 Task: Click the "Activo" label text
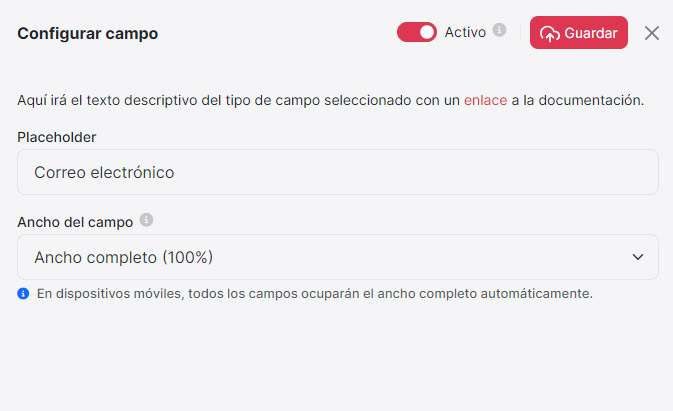click(x=465, y=32)
